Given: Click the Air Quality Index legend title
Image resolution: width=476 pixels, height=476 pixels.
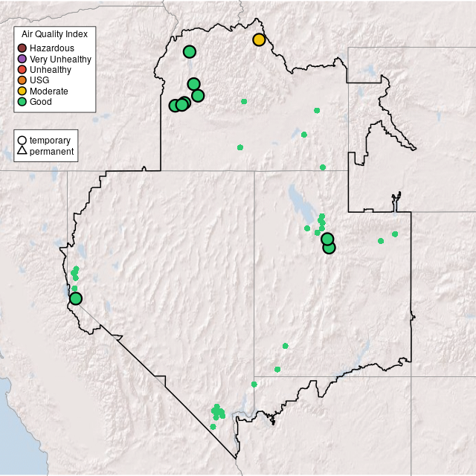Looking at the screenshot, I should tap(54, 34).
